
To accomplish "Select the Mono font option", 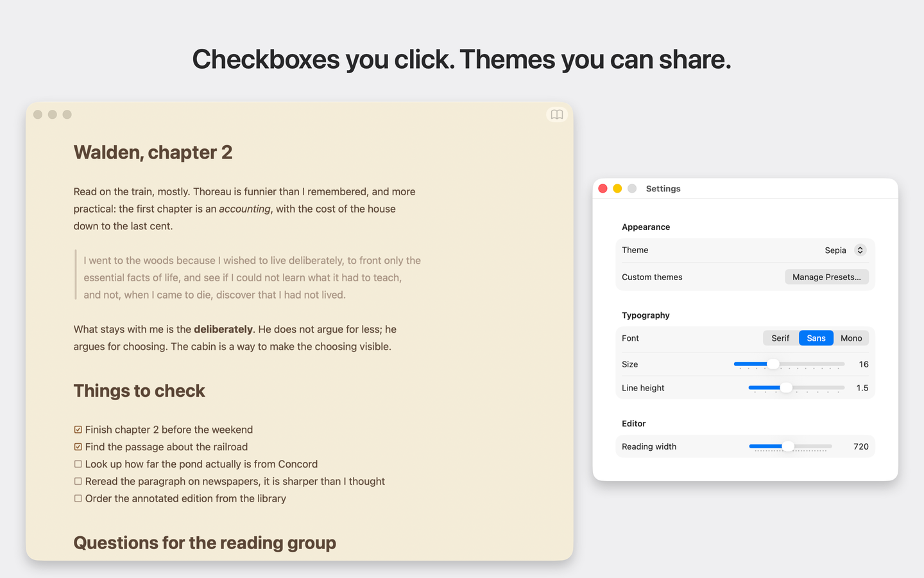I will tap(851, 338).
